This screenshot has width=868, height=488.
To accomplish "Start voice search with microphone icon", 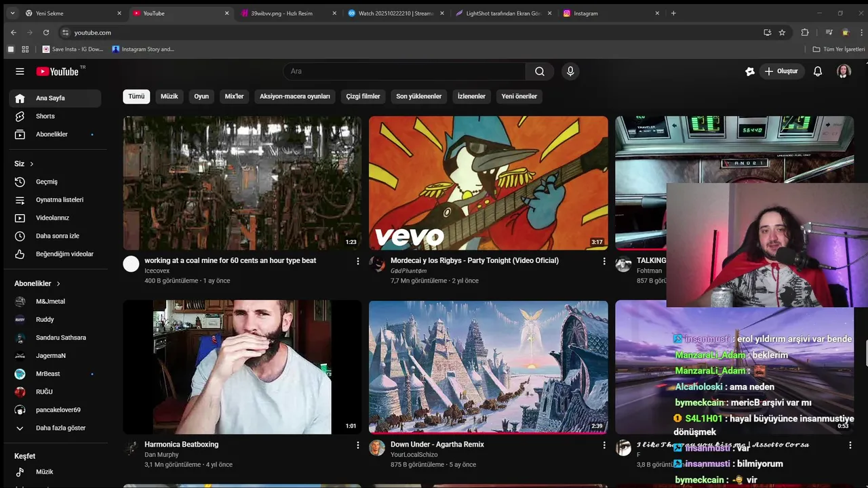I will pyautogui.click(x=570, y=71).
